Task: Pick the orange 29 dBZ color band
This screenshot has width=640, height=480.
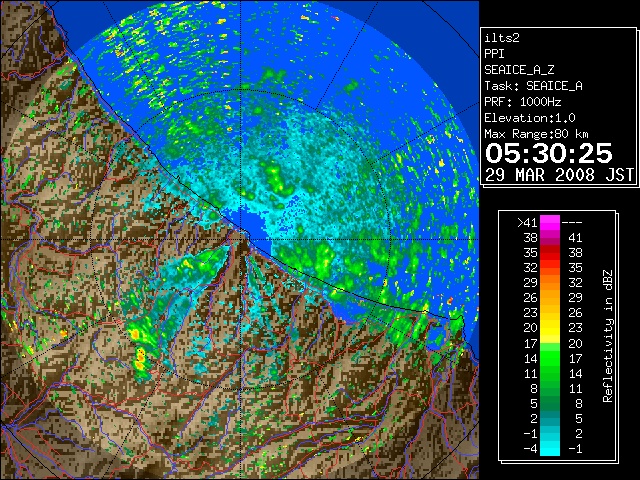Action: 550,283
